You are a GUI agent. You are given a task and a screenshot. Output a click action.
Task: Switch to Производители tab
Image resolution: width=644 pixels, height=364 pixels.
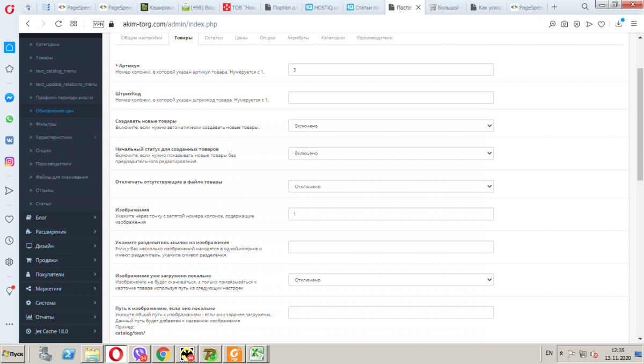(375, 38)
